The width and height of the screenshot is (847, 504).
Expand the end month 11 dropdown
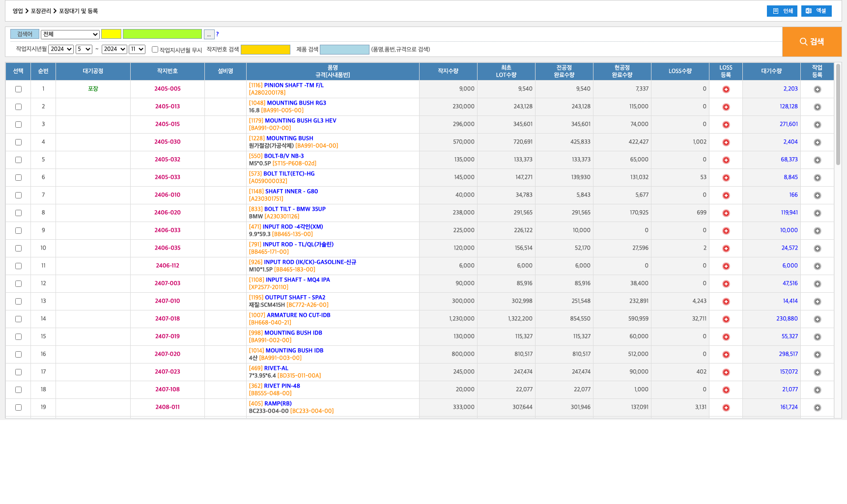137,49
